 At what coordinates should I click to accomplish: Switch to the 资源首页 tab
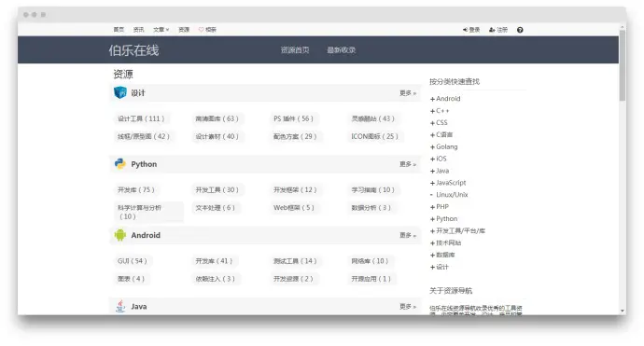pos(295,50)
